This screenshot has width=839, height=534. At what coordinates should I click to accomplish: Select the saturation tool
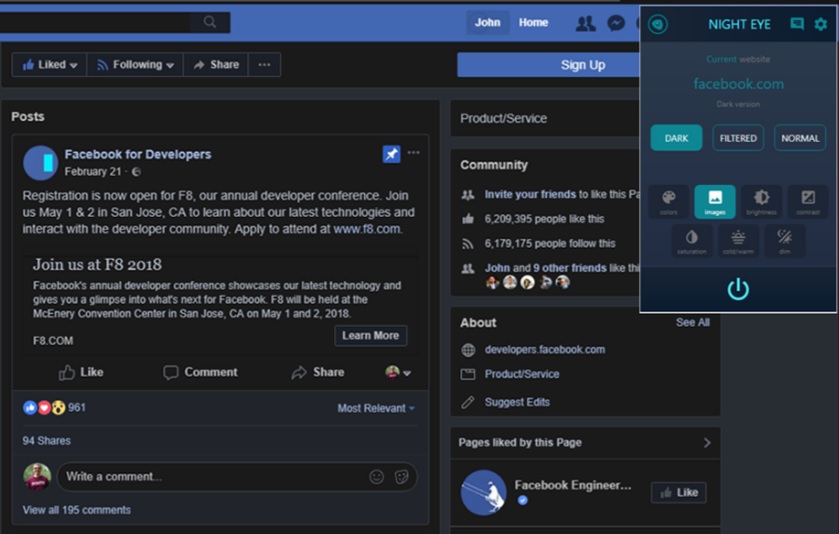[x=691, y=241]
